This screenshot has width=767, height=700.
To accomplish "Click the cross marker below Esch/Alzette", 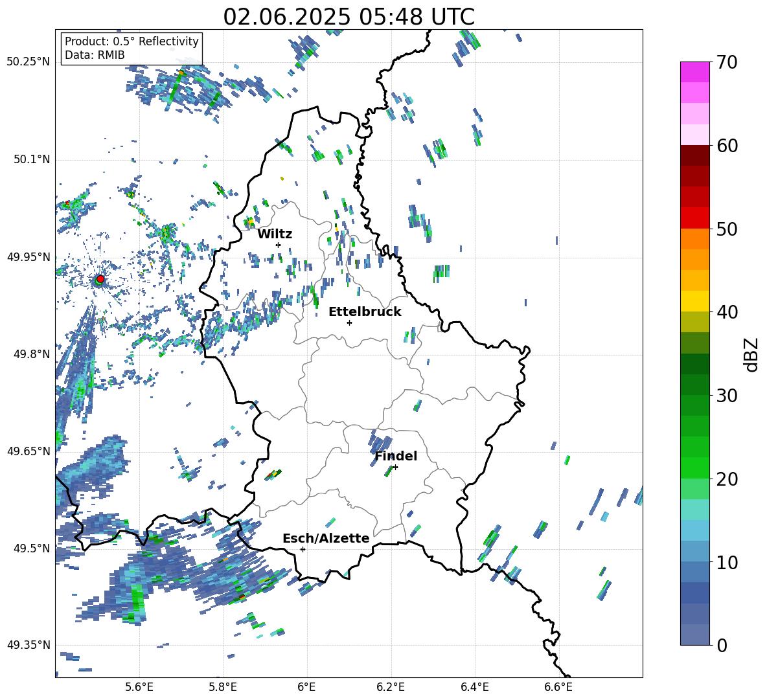I will click(x=303, y=549).
